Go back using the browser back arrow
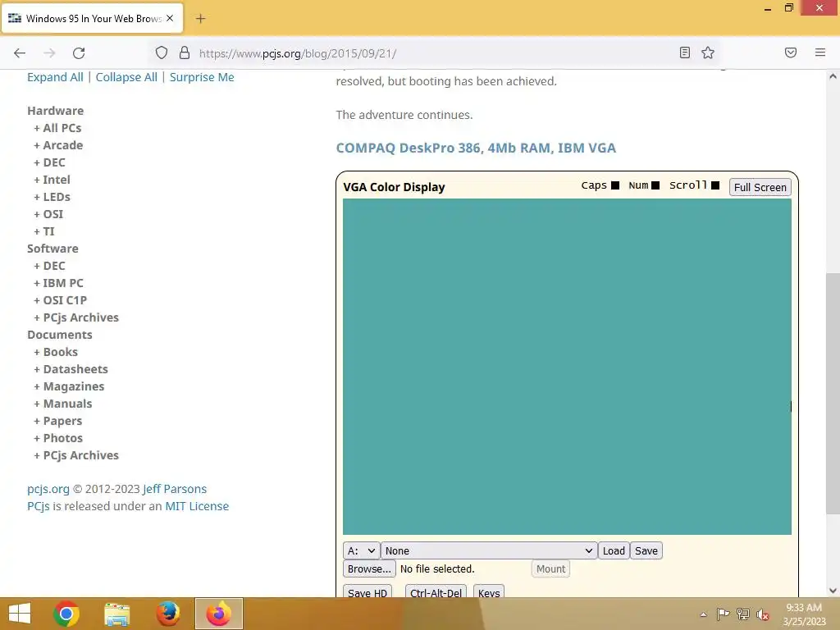Image resolution: width=840 pixels, height=630 pixels. [x=20, y=53]
